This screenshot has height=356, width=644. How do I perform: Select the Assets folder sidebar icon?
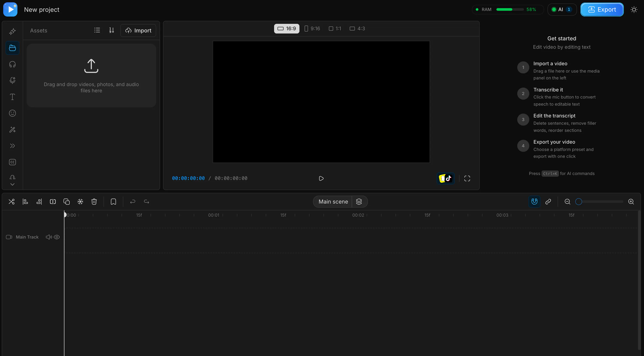tap(12, 48)
